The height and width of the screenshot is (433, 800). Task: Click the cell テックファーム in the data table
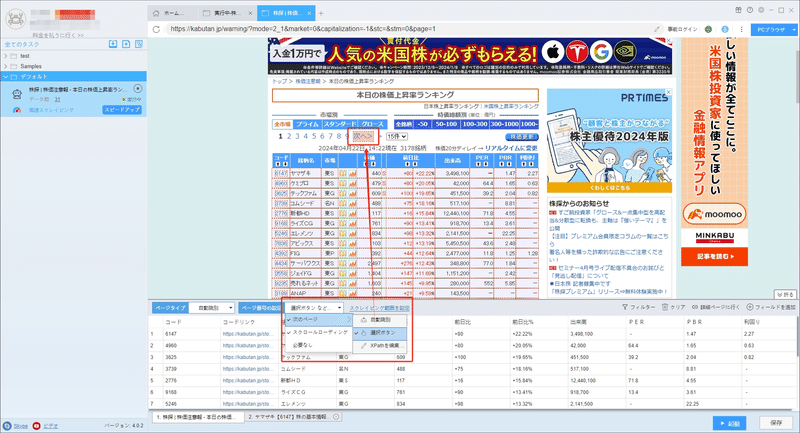[x=308, y=358]
